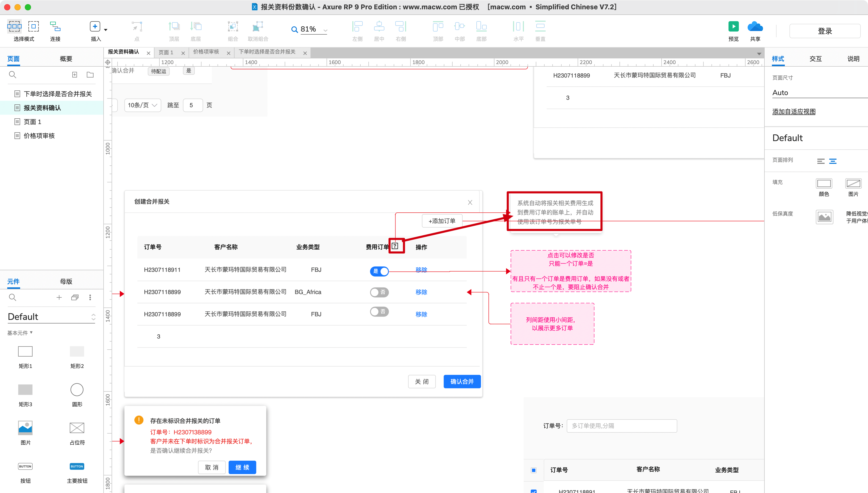Check the header checkbox beside 订单号

533,470
